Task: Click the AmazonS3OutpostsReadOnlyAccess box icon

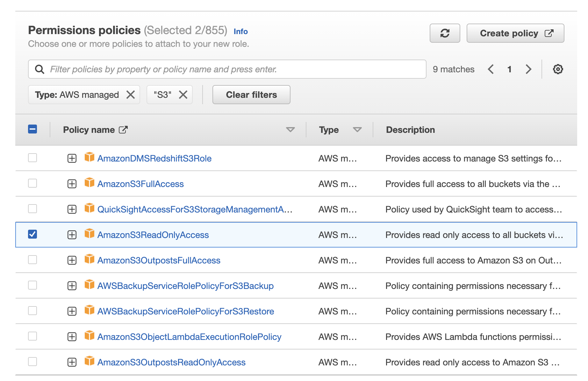Action: tap(90, 361)
